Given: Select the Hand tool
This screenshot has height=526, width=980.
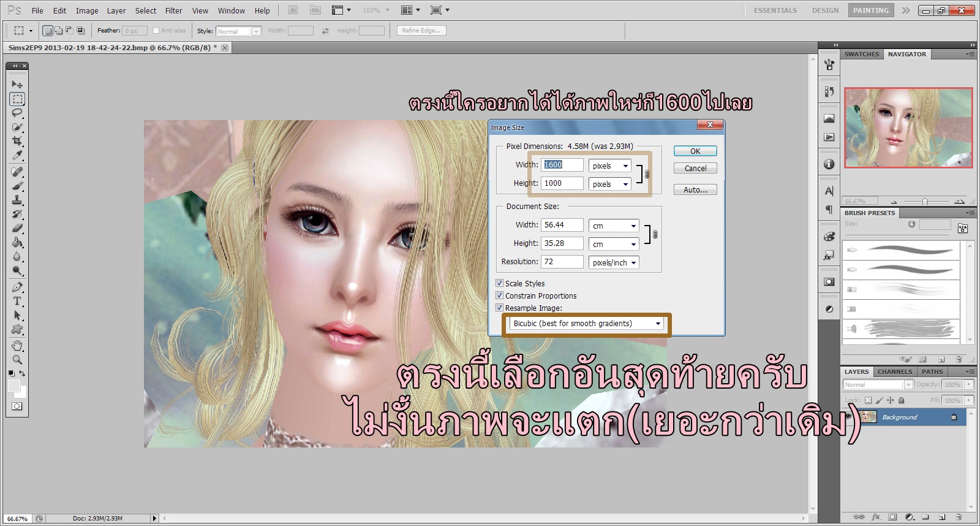Looking at the screenshot, I should click(x=17, y=345).
